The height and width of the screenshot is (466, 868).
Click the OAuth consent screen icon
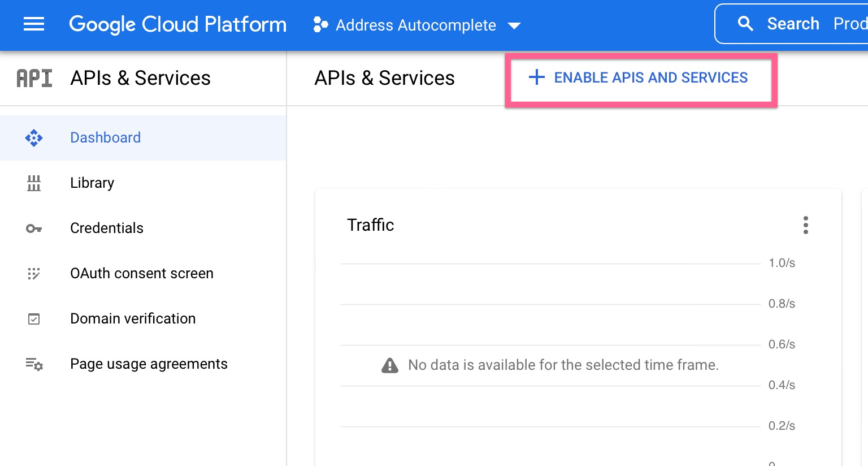[x=34, y=273]
